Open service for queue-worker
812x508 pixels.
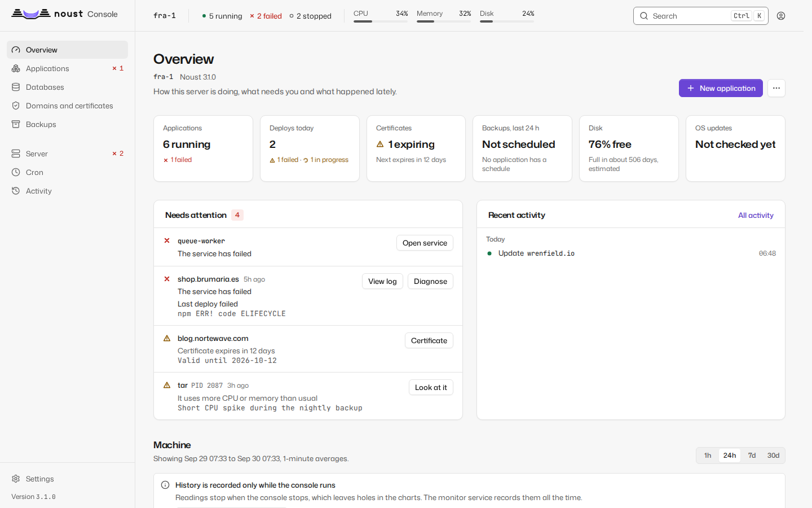[x=425, y=243]
